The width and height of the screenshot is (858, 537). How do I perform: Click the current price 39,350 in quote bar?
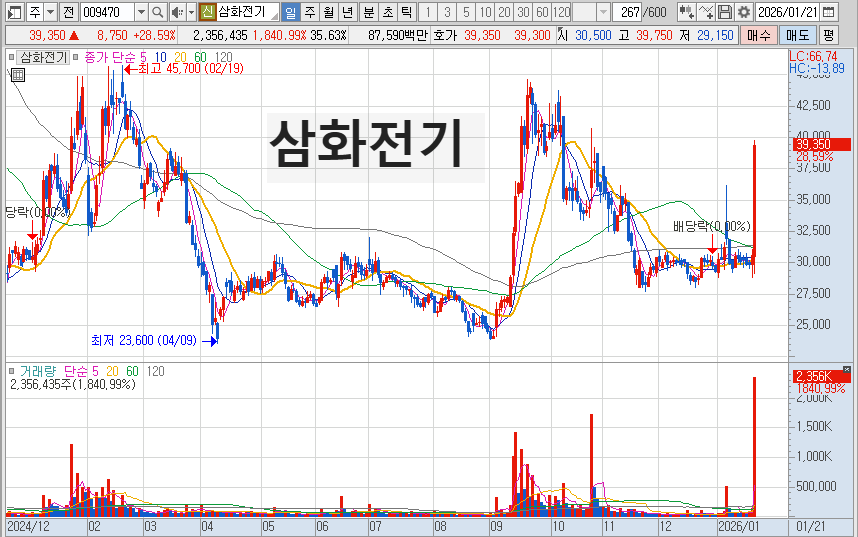pyautogui.click(x=48, y=36)
